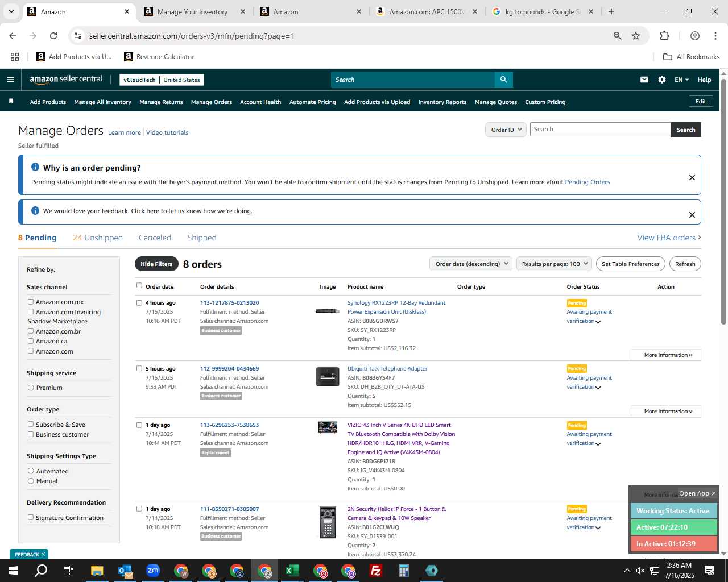This screenshot has height=582, width=728.
Task: Open Manage All Inventory in nav bar
Action: pyautogui.click(x=102, y=102)
